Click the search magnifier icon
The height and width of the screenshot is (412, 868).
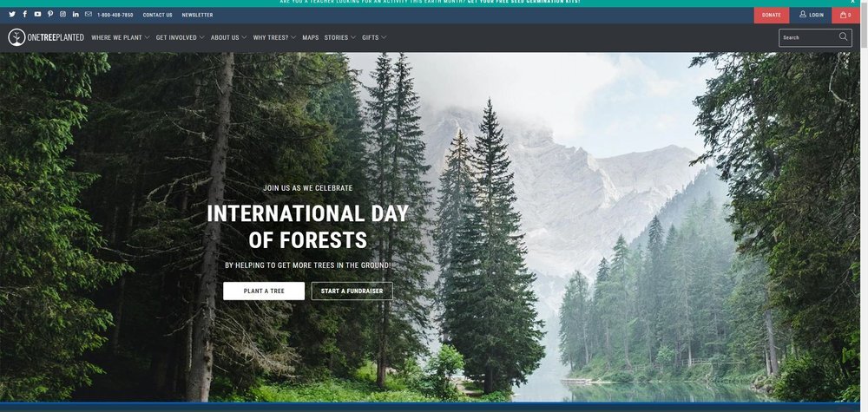(843, 37)
